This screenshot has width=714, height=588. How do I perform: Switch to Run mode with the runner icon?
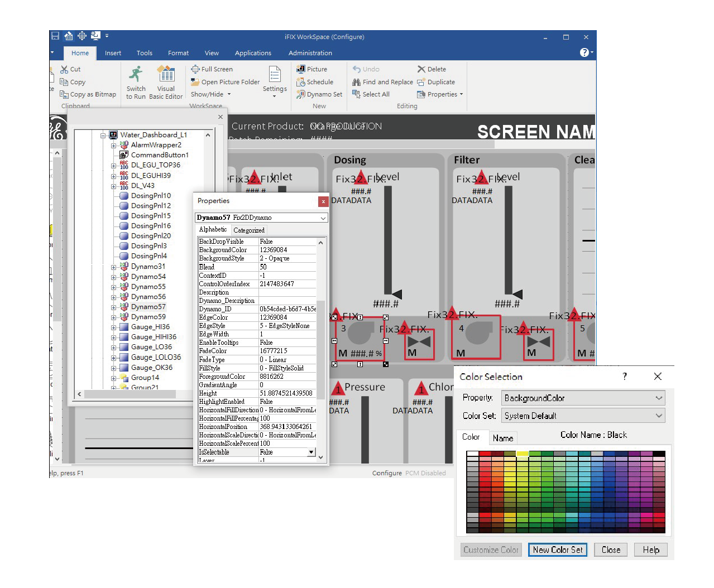coord(136,74)
